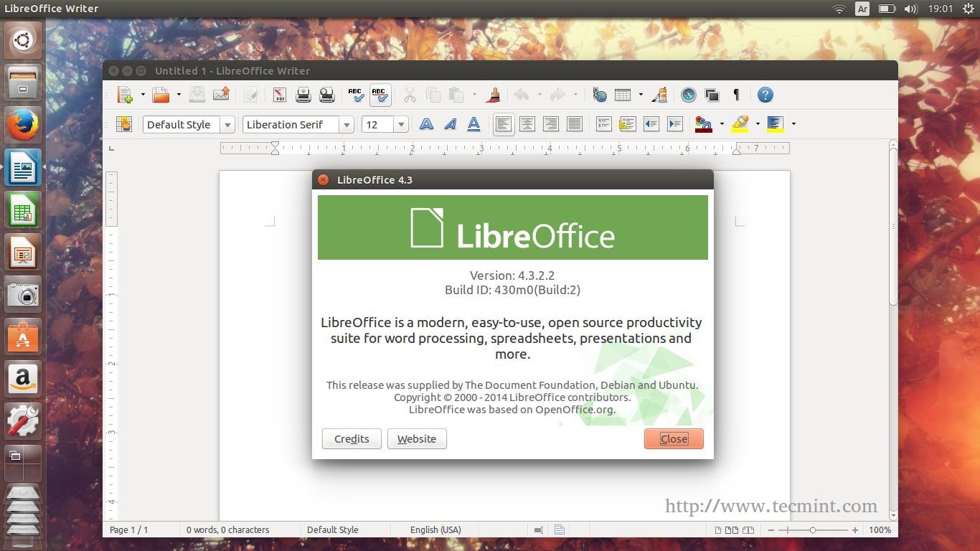Click the Open folder icon in Writer toolbar
Image resolution: width=980 pixels, height=551 pixels.
click(x=161, y=95)
